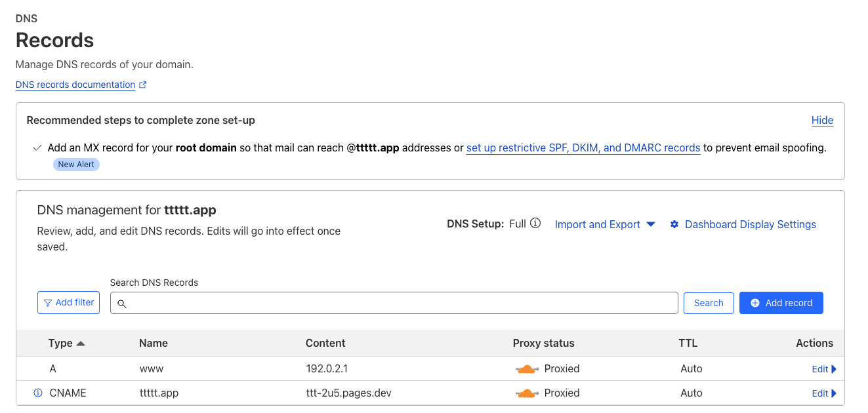Click the TTL column header
868x413 pixels.
coord(688,343)
